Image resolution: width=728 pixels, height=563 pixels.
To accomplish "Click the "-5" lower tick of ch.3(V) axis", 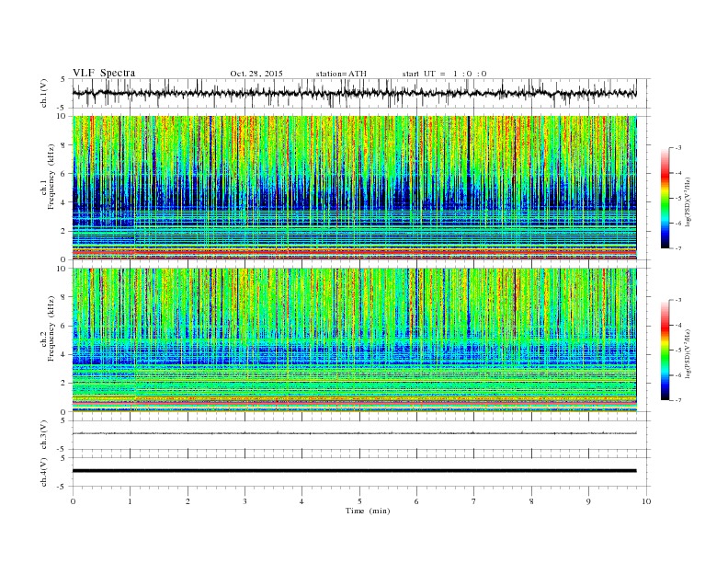I will 63,449.
